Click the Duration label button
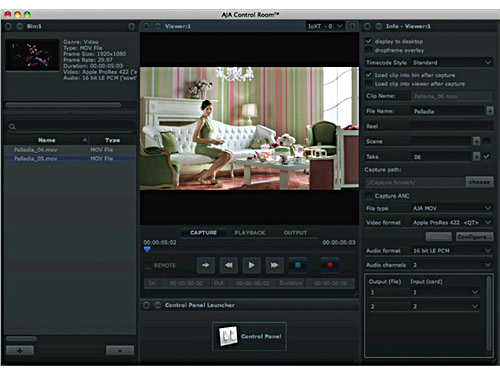This screenshot has width=500, height=375. tap(291, 283)
